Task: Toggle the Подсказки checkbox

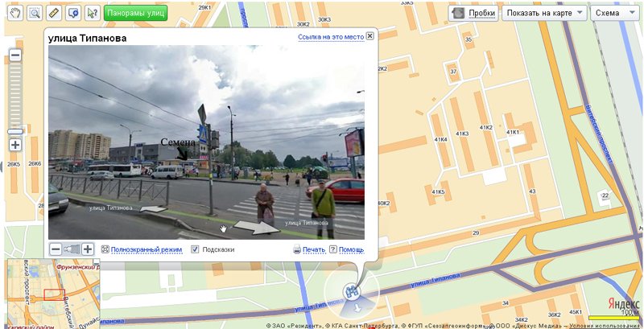Action: (x=195, y=249)
